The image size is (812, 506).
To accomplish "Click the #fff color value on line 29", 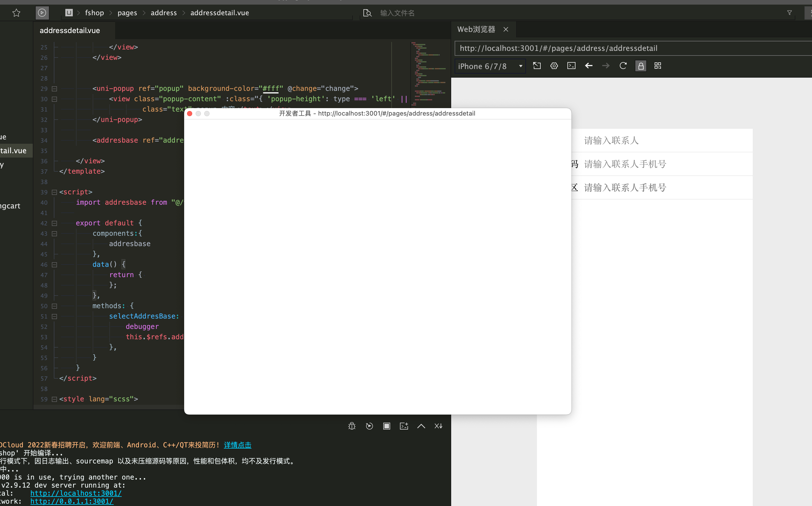I will pos(270,88).
